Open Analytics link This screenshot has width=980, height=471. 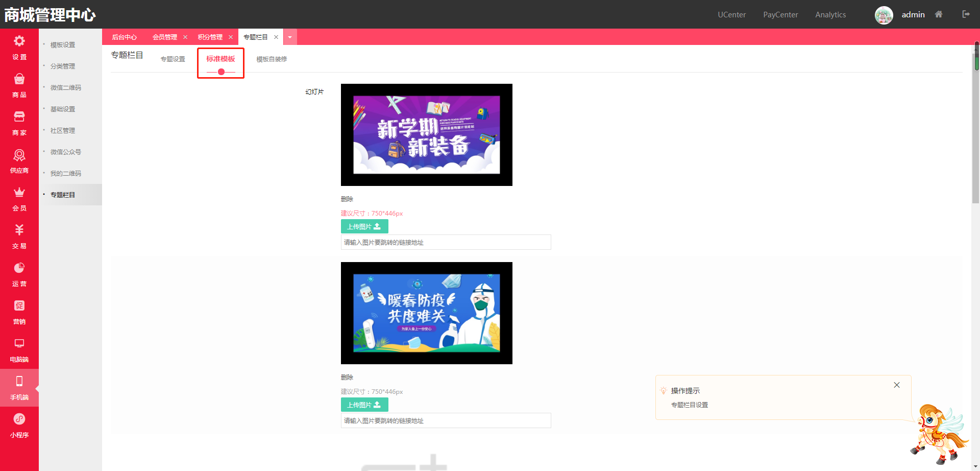click(830, 15)
